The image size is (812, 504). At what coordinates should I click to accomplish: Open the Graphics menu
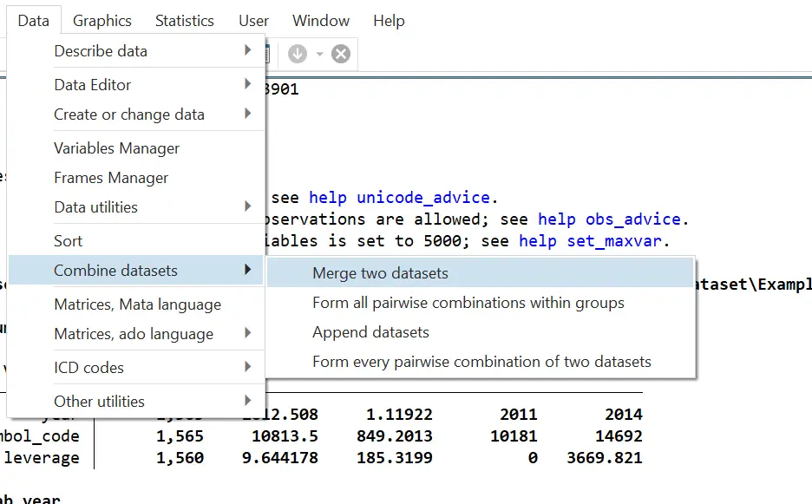point(101,20)
